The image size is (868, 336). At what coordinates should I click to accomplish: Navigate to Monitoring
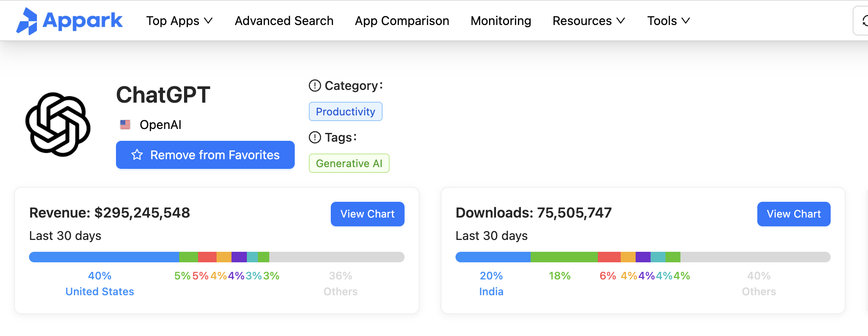(501, 21)
